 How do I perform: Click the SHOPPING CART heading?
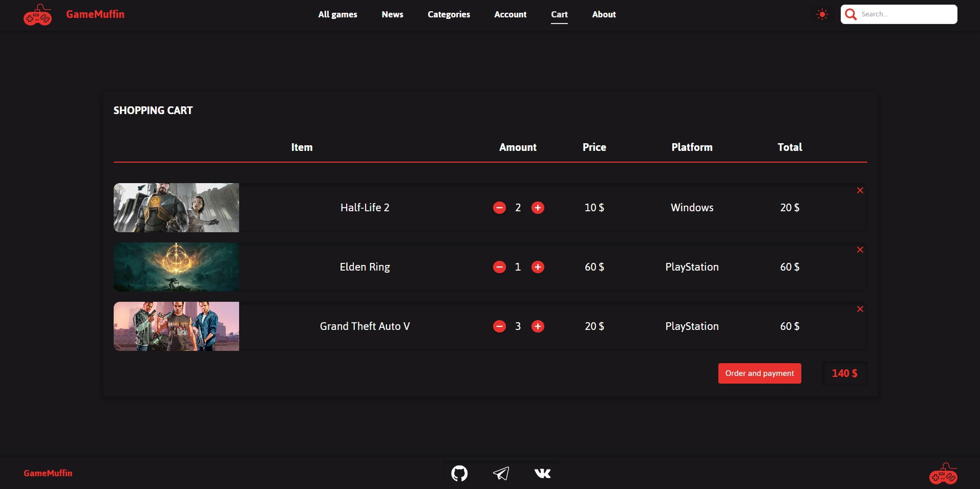pos(153,110)
